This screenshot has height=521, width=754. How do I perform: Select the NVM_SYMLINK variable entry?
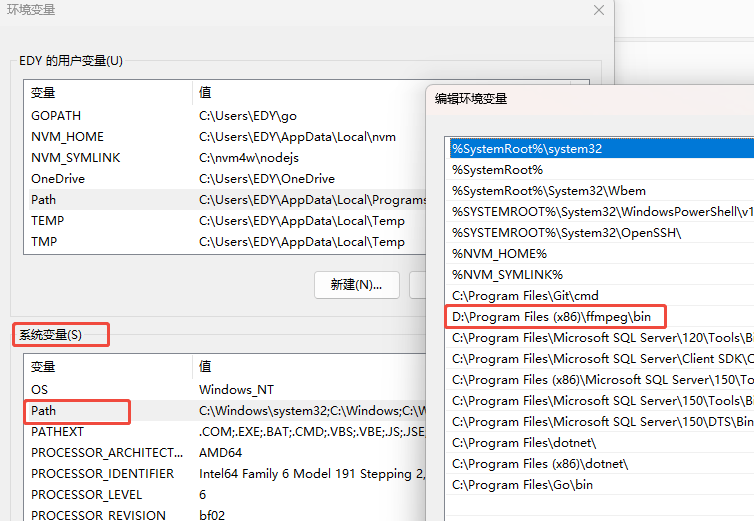pos(75,158)
